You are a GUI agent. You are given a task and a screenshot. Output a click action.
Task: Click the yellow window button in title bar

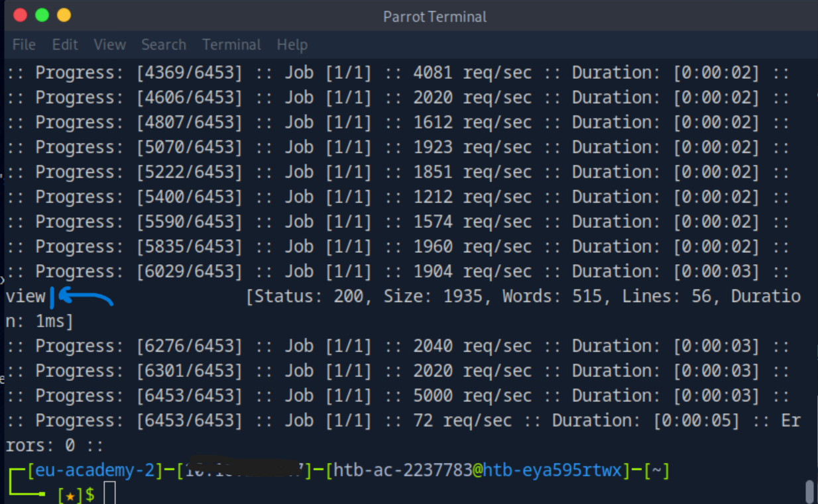click(x=64, y=15)
